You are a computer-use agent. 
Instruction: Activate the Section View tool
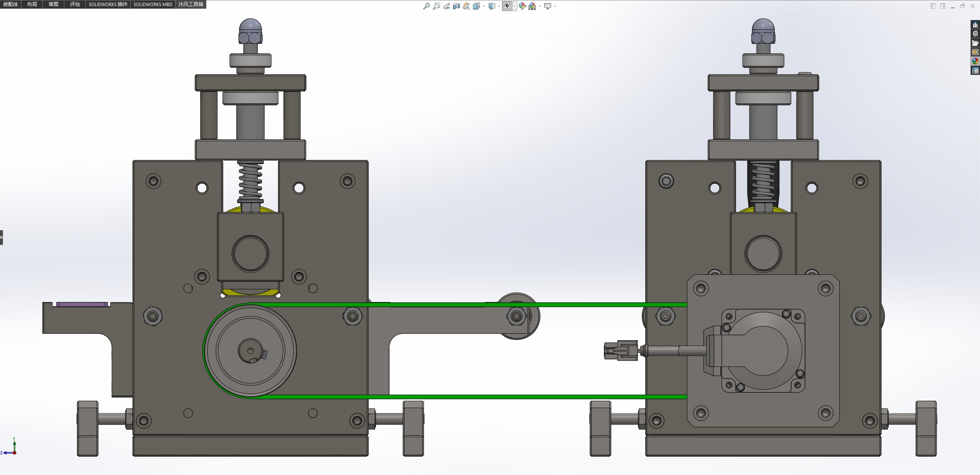click(x=456, y=6)
